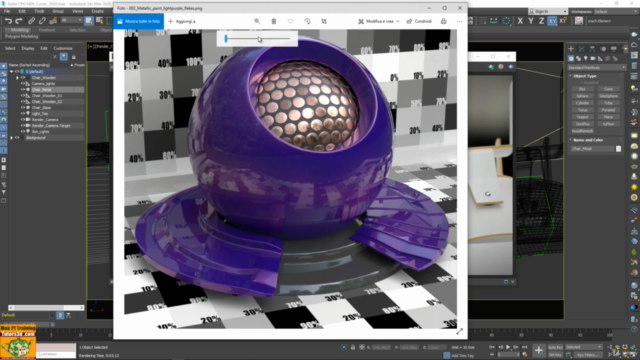Click the Bind to Space Warp icon
Screen dimensions: 640x360
[x=53, y=21]
